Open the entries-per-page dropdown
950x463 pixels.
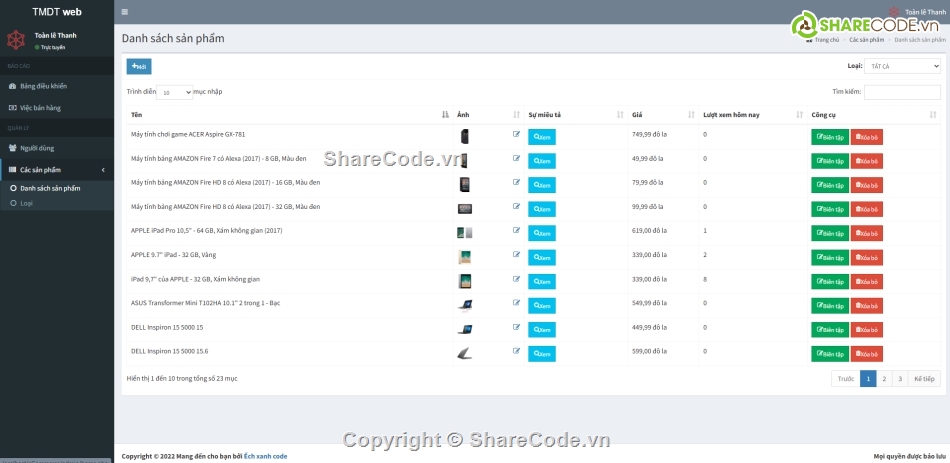[174, 92]
